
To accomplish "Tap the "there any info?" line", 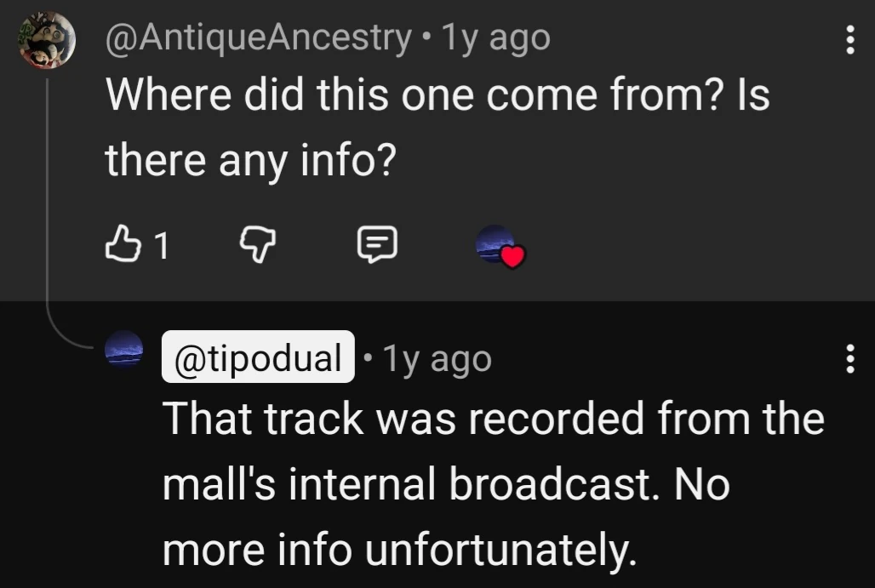I will (251, 159).
